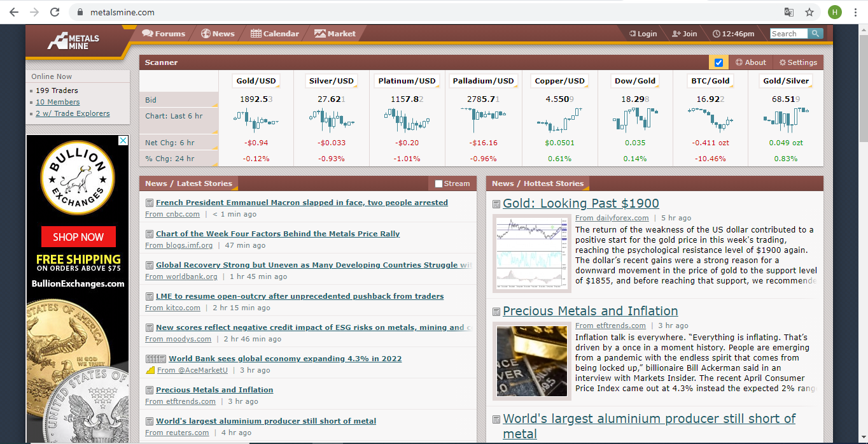The height and width of the screenshot is (444, 868).
Task: Switch to the Calendar tab
Action: 274,34
